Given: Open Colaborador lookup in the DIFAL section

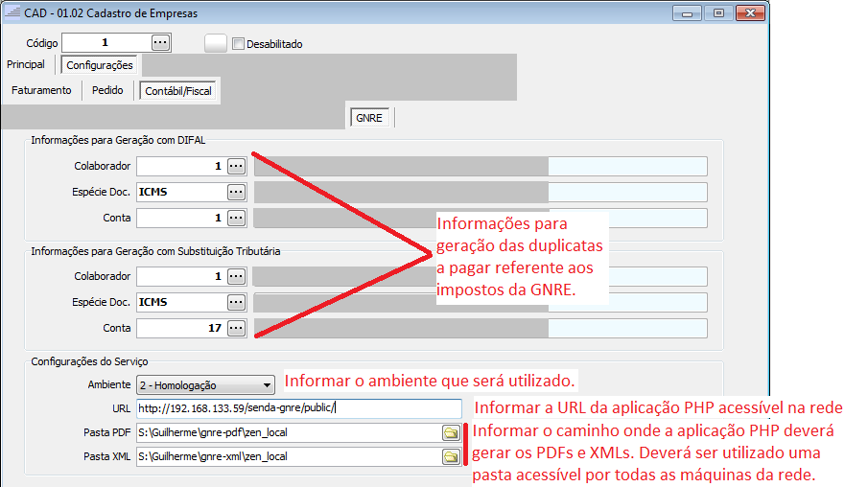Looking at the screenshot, I should click(x=236, y=166).
